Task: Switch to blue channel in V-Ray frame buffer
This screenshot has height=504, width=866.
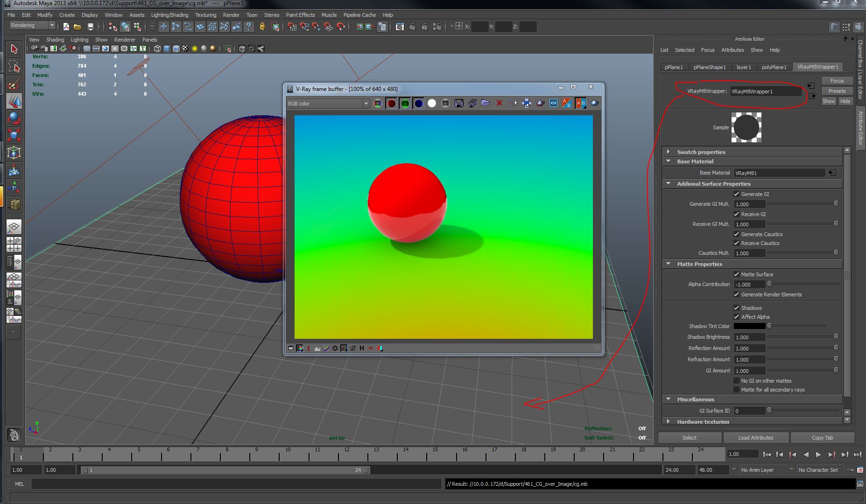Action: click(x=418, y=103)
